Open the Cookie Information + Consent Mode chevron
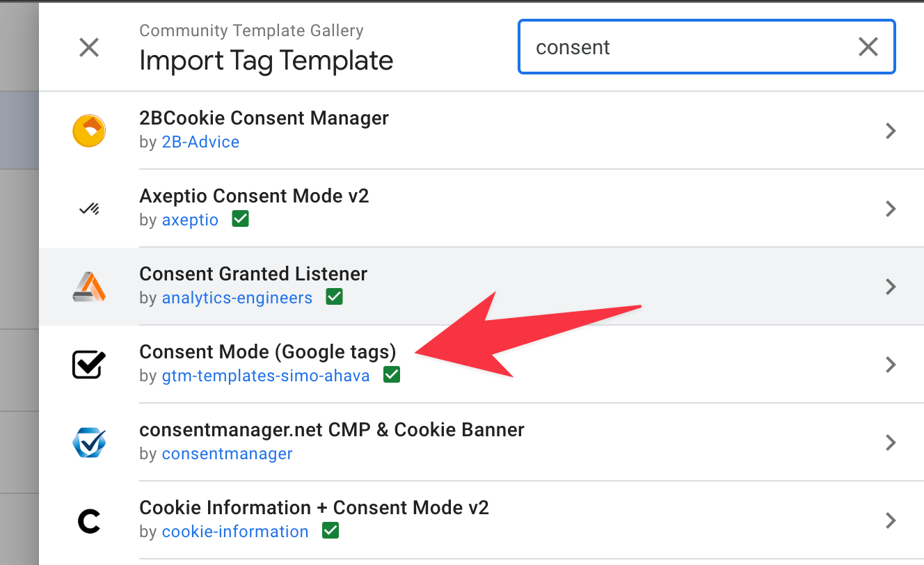Image resolution: width=924 pixels, height=565 pixels. point(890,520)
